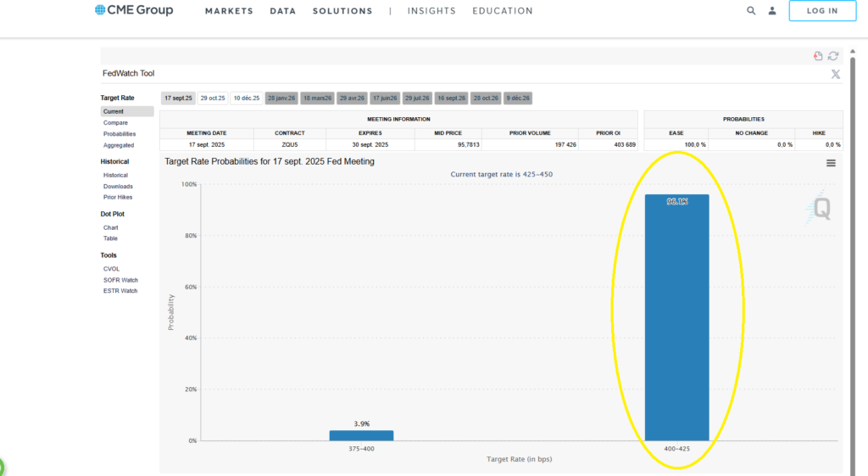Image resolution: width=868 pixels, height=476 pixels.
Task: Click the CME Group globe logo
Action: 100,10
